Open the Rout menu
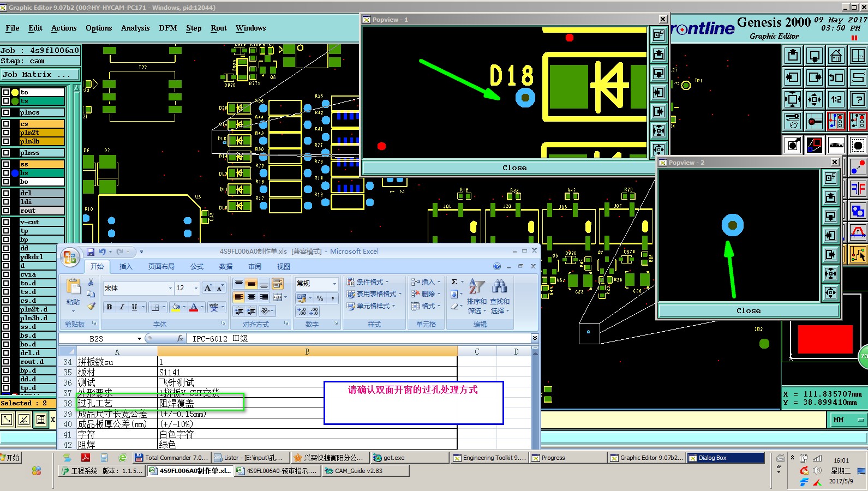The height and width of the screenshot is (491, 868). pos(219,28)
